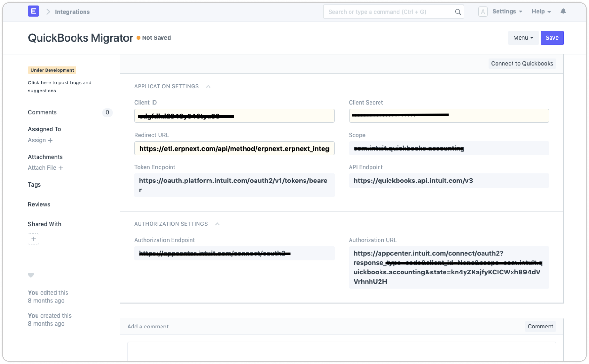Click the Redirect URL input field

click(x=234, y=148)
